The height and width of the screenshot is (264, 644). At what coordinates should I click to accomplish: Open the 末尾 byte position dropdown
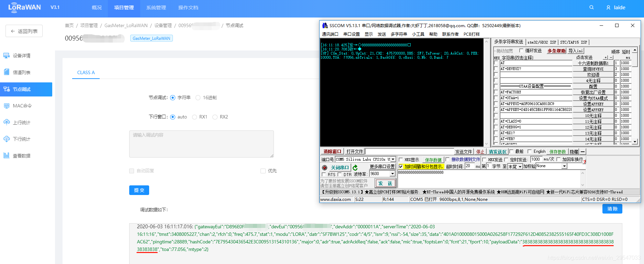tap(520, 167)
